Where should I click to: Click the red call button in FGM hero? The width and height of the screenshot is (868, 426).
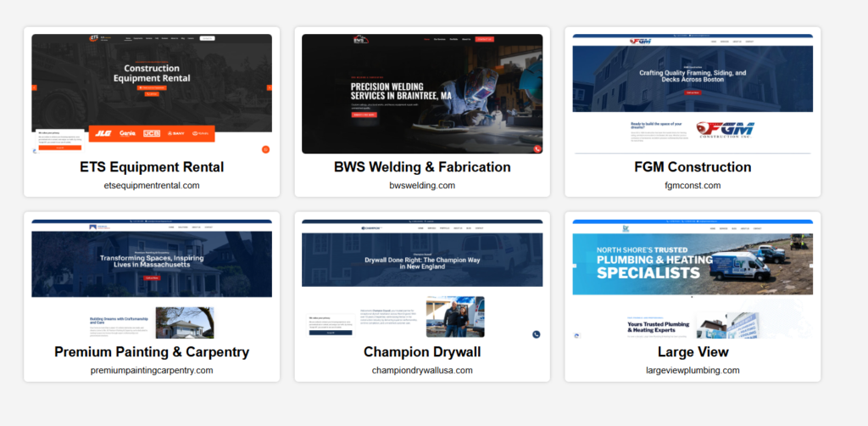pos(693,92)
